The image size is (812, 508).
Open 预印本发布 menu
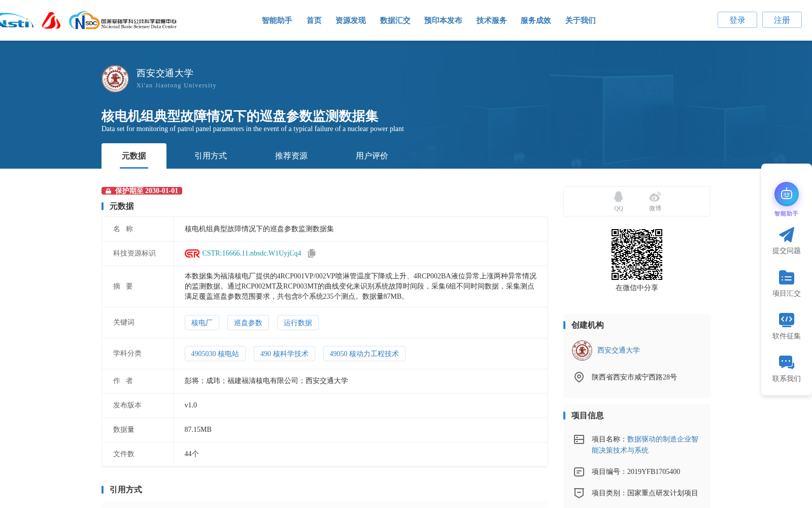pyautogui.click(x=443, y=20)
